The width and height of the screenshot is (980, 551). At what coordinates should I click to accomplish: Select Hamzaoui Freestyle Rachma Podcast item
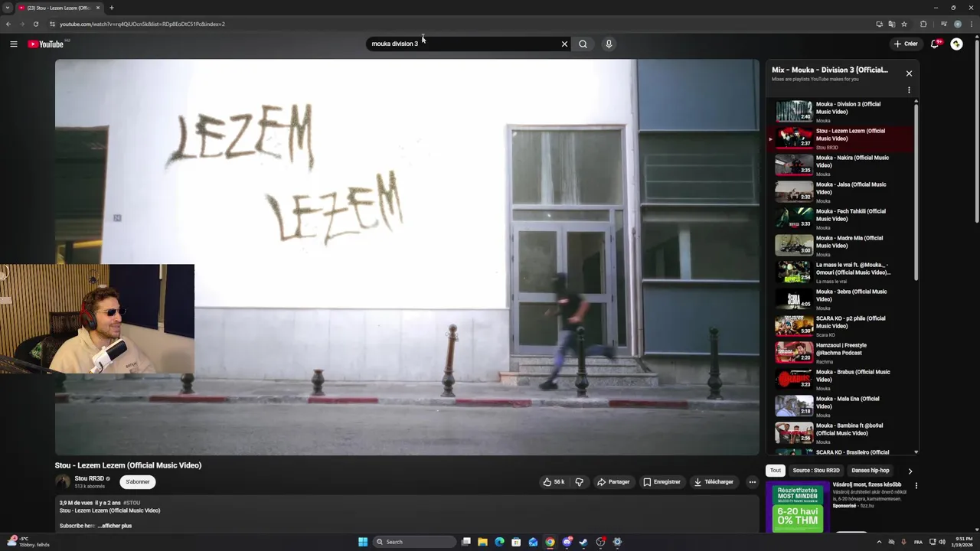click(x=841, y=353)
